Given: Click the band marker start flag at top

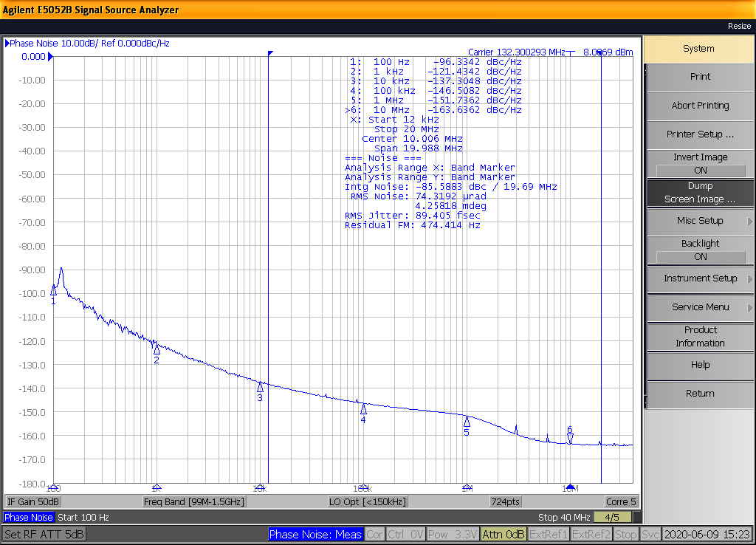Looking at the screenshot, I should click(x=270, y=53).
